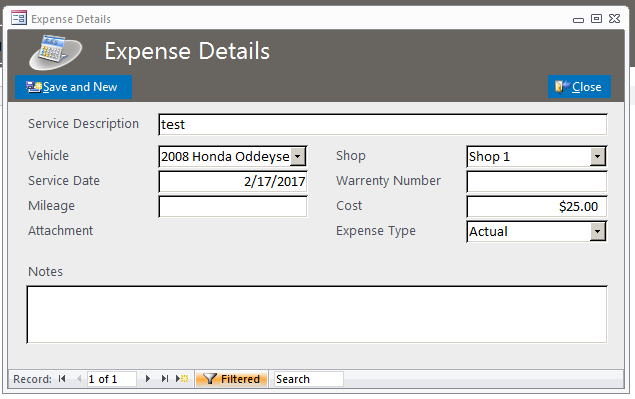Screen dimensions: 635x399
Task: Click the Service Date label
Action: pyautogui.click(x=64, y=181)
